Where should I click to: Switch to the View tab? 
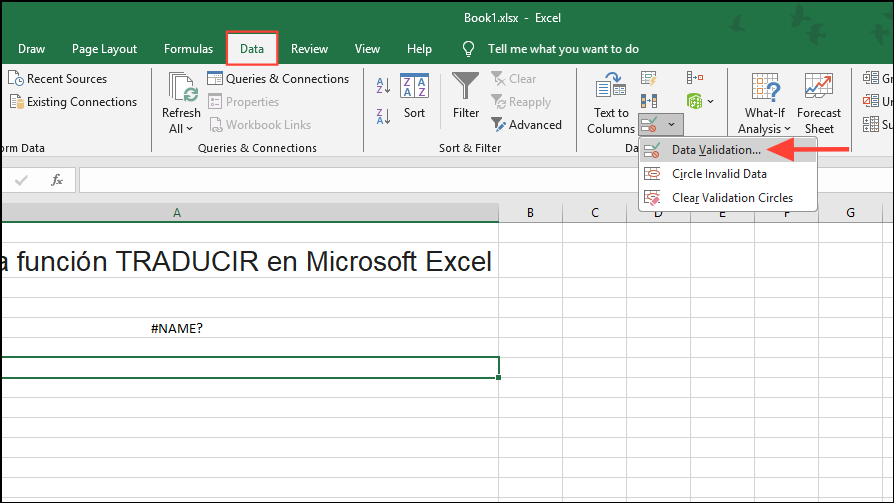367,49
